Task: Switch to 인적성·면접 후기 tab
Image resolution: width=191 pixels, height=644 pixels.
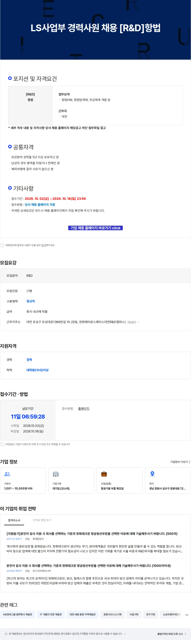Action: point(42,520)
